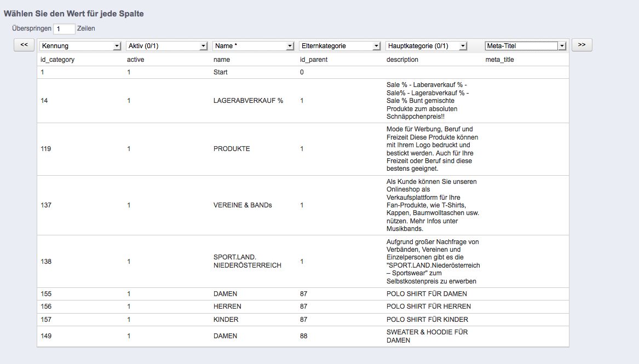Click the meta_title header cell
This screenshot has height=364, width=639.
point(499,60)
